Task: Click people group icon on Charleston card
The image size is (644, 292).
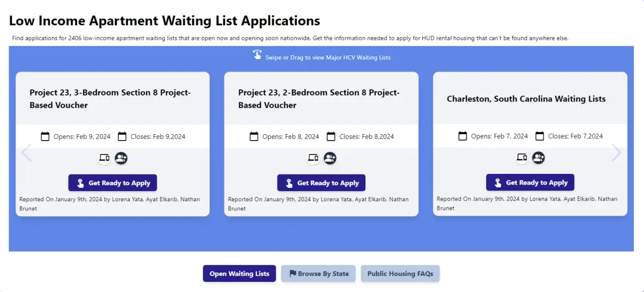Action: pos(538,157)
